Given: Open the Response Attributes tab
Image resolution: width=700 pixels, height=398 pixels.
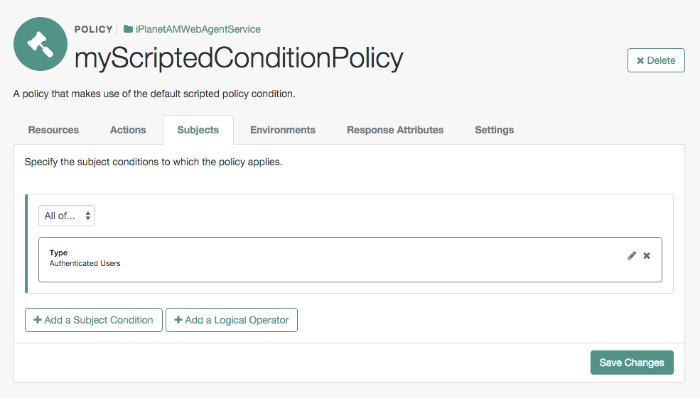Looking at the screenshot, I should tap(395, 130).
